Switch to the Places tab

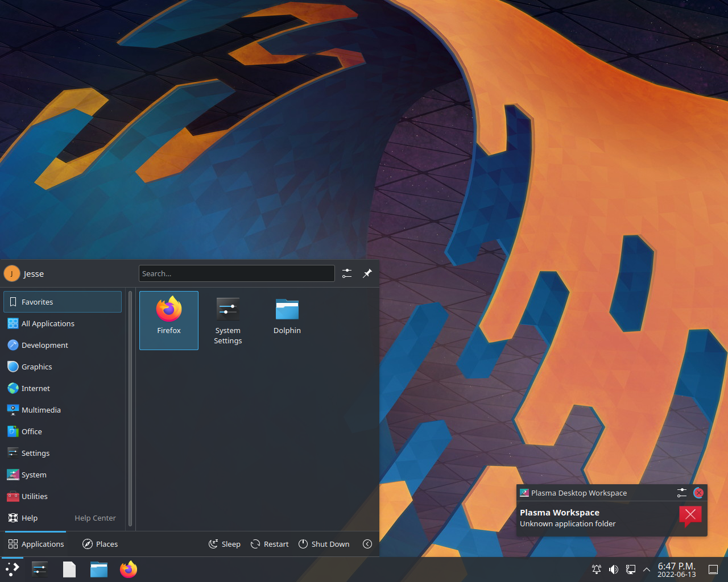pyautogui.click(x=100, y=544)
